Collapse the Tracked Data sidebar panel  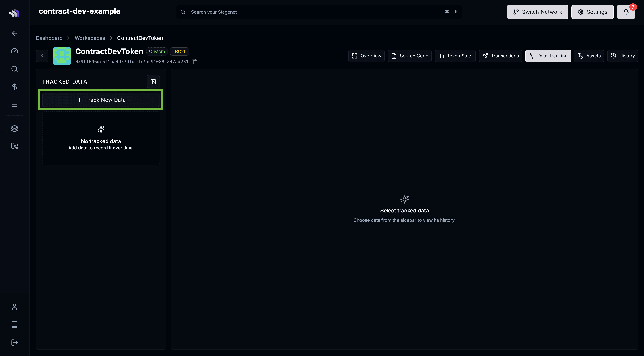point(153,81)
